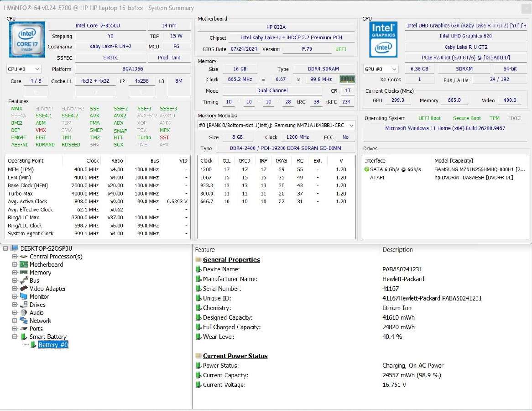Collapse the Smart Battery node
This screenshot has width=532, height=411.
click(15, 337)
